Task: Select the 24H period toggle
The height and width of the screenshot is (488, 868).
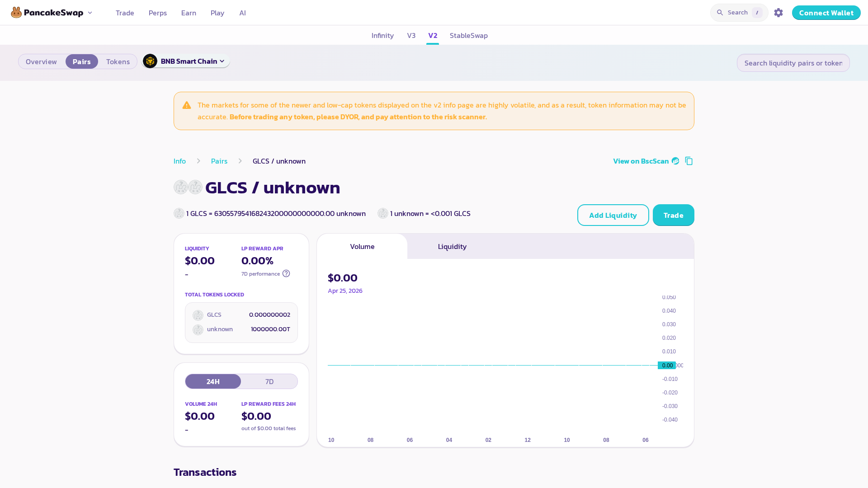Action: (x=213, y=381)
